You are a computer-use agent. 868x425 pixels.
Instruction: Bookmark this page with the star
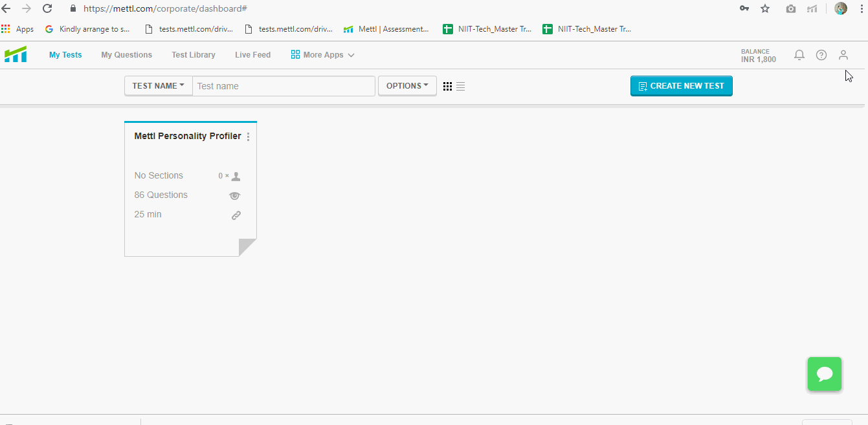[x=765, y=8]
